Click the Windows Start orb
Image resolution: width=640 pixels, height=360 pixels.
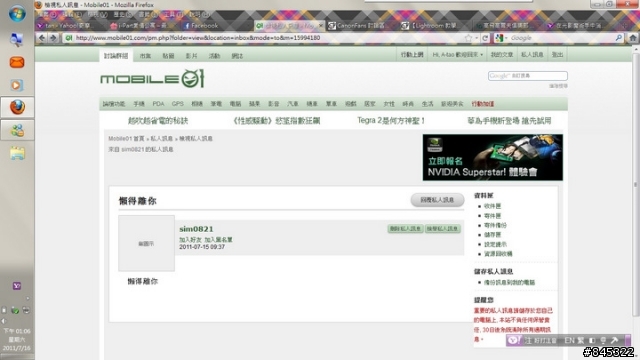pos(17,14)
